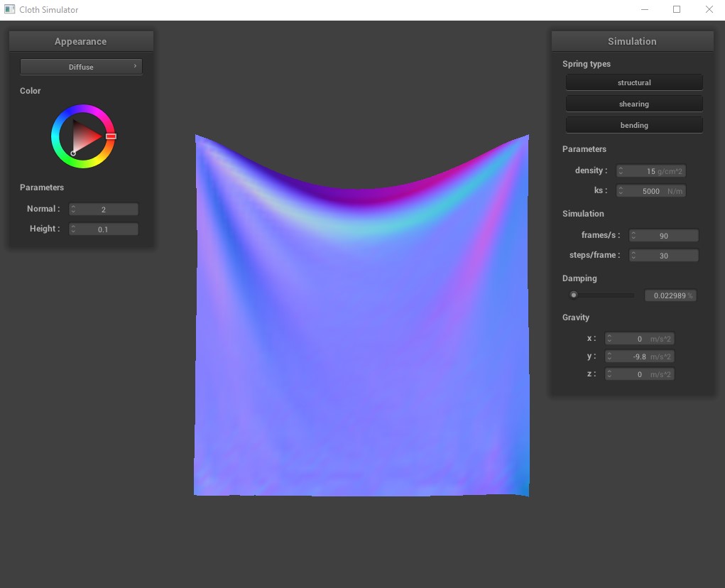Click the Simulation panel header
The image size is (725, 588).
(x=632, y=41)
